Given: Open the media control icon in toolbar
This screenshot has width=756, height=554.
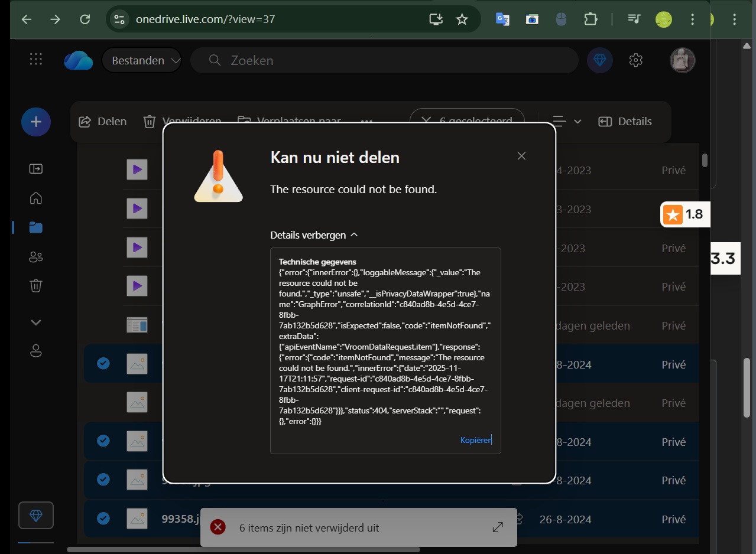Looking at the screenshot, I should [x=634, y=19].
